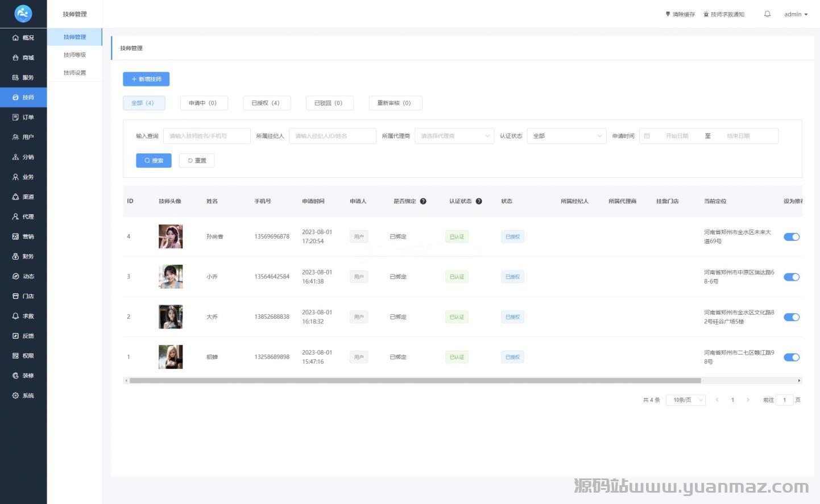Click the notification bell icon

click(767, 14)
